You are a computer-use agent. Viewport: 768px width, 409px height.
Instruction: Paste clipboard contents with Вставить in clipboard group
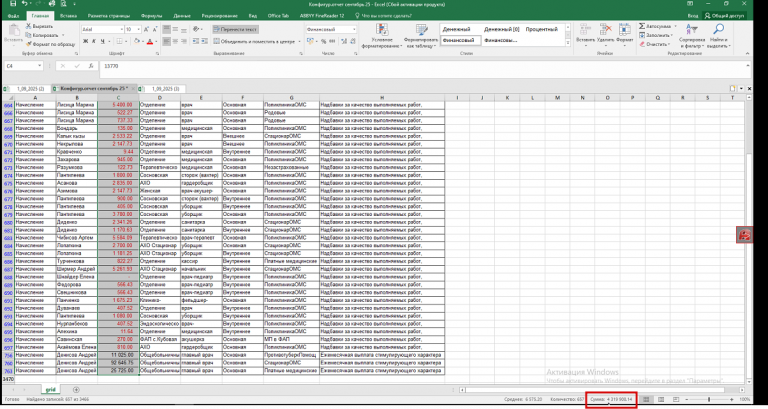13,35
